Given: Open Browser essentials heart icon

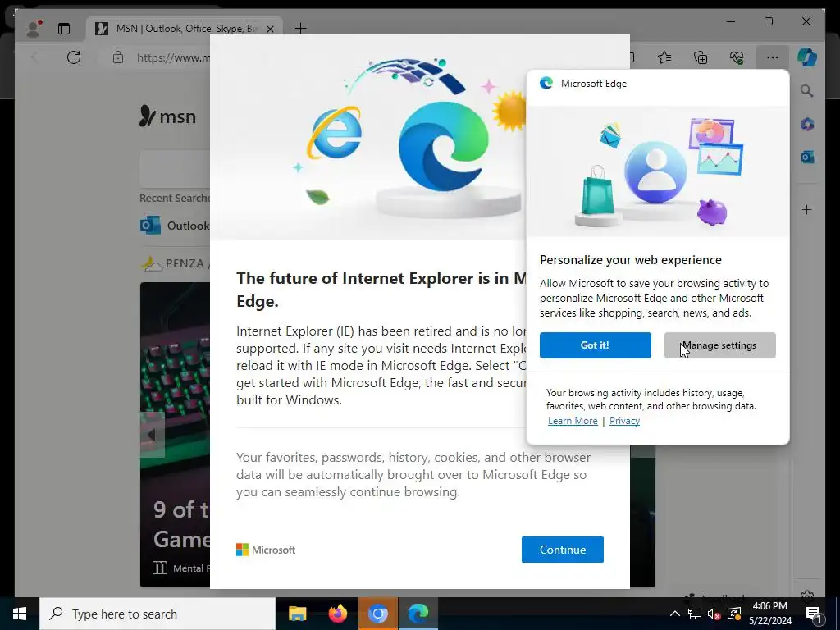Looking at the screenshot, I should click(x=737, y=57).
